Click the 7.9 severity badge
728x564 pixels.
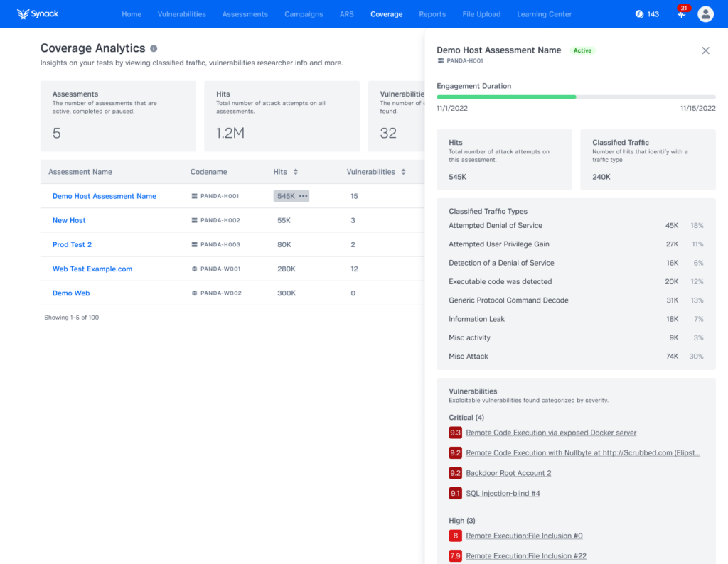[x=455, y=555]
